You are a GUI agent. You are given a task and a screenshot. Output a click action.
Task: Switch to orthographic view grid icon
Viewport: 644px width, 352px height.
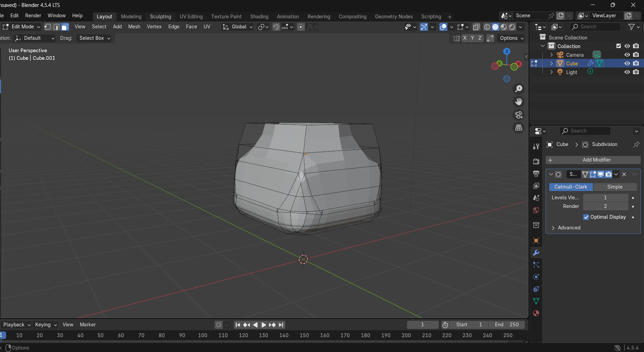tap(519, 128)
